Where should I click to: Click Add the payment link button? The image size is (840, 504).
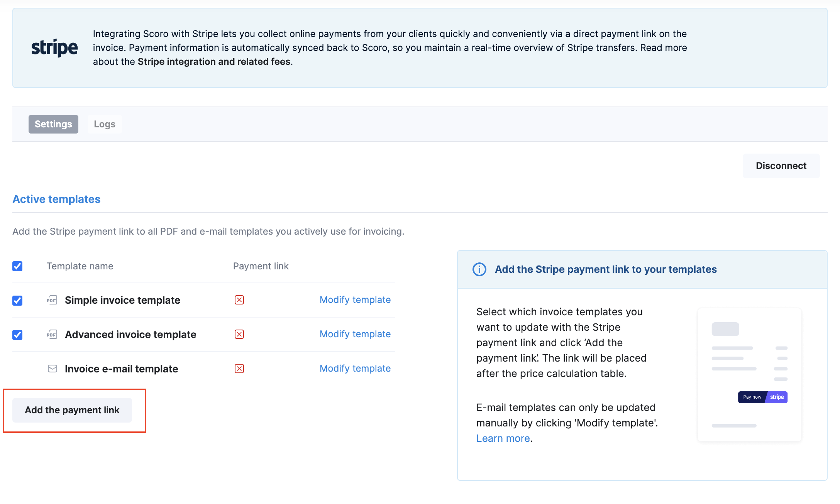[x=72, y=410]
